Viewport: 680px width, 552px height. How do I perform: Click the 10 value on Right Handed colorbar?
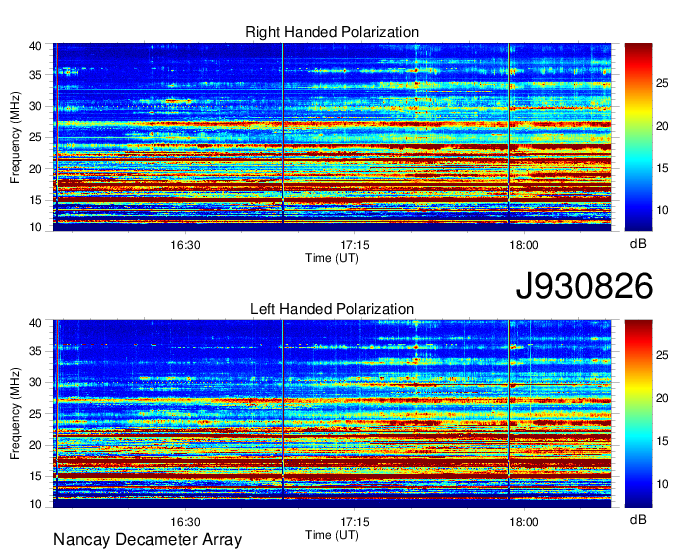pos(662,210)
